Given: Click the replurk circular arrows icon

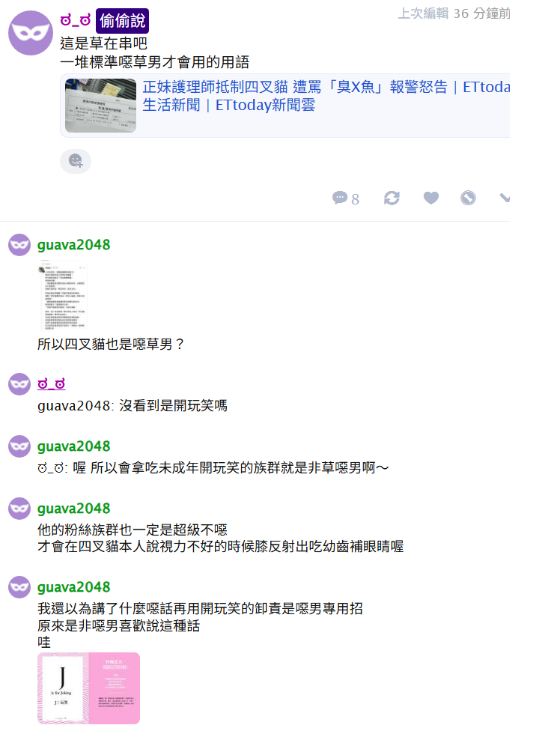Looking at the screenshot, I should (x=392, y=198).
